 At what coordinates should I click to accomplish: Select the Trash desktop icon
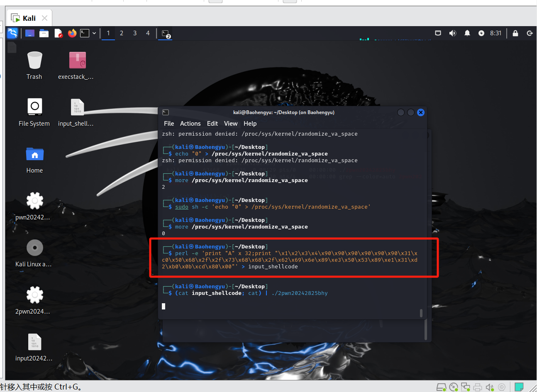coord(34,66)
